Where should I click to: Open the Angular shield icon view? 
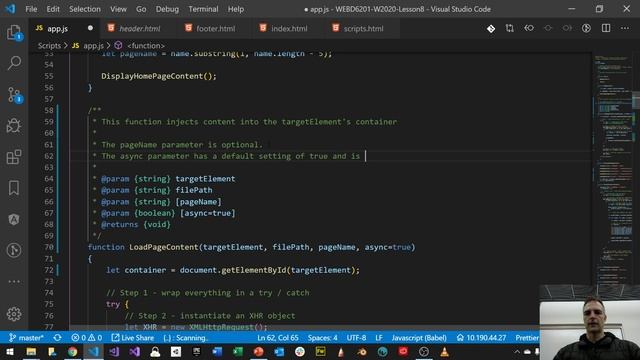point(14,219)
